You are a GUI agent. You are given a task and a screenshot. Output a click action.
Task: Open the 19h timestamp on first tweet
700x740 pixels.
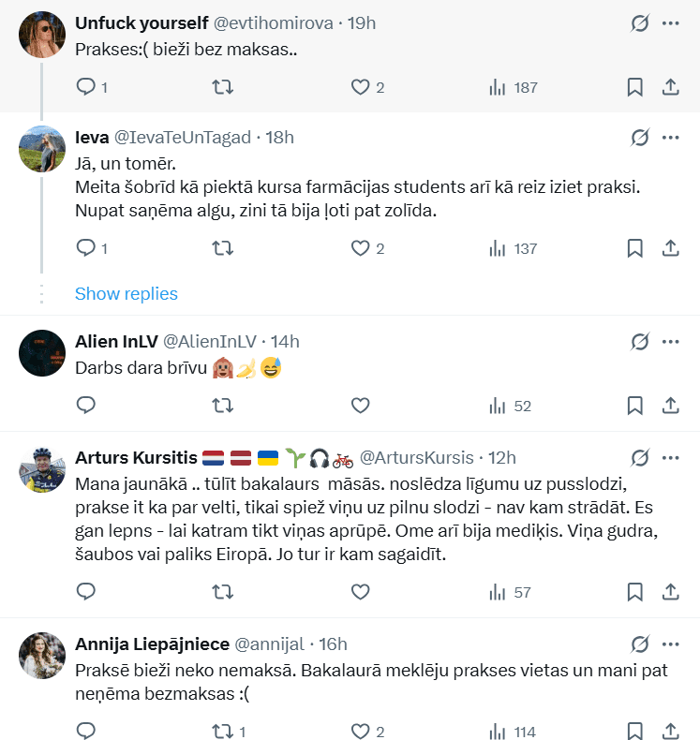[361, 22]
